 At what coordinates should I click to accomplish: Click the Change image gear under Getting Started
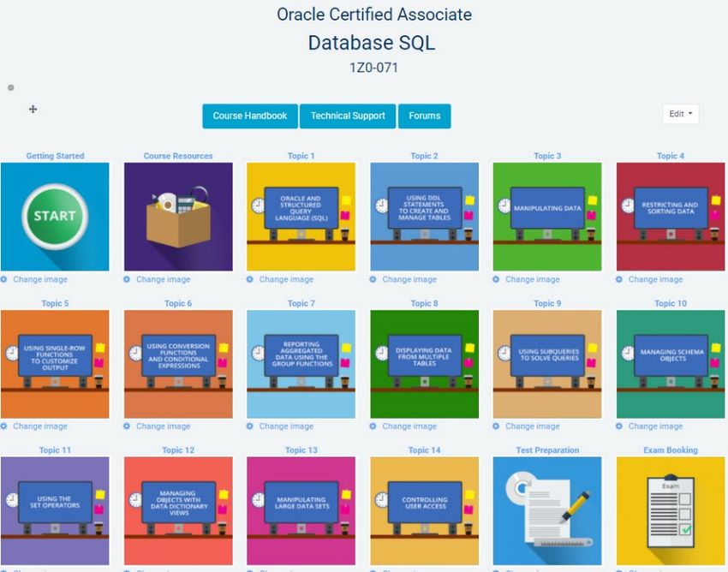click(x=3, y=279)
